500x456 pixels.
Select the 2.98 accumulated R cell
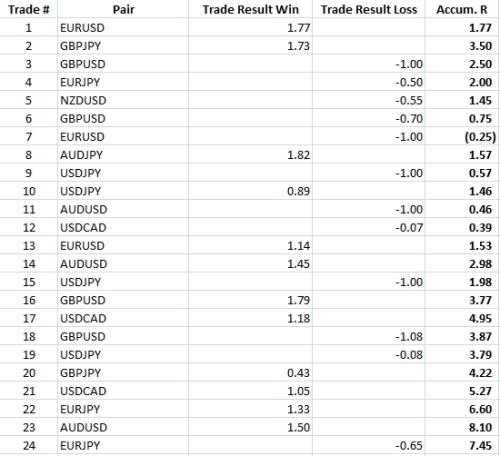[x=462, y=264]
